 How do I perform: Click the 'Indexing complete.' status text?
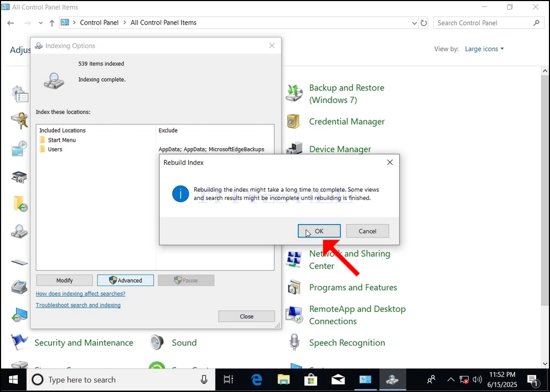[x=102, y=80]
